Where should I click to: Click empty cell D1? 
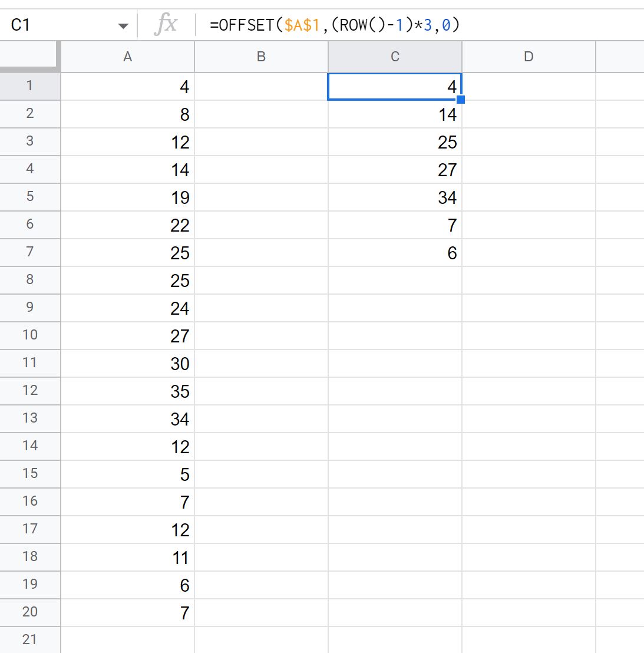[x=529, y=86]
